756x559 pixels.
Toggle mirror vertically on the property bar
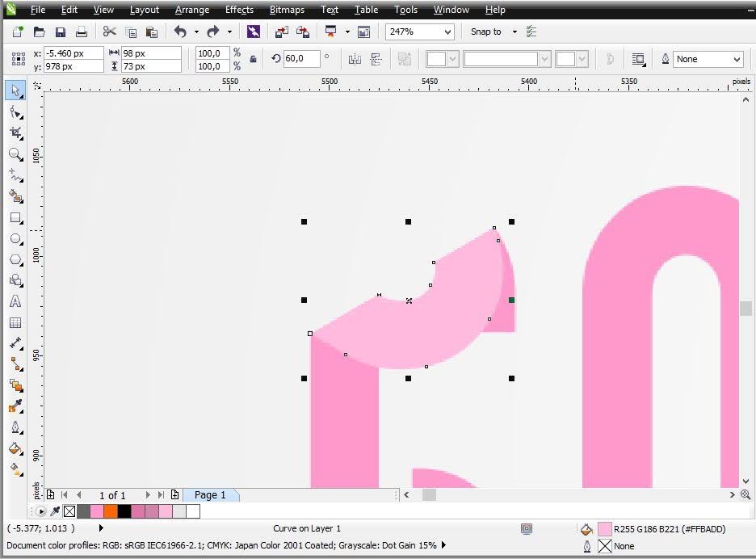(375, 58)
